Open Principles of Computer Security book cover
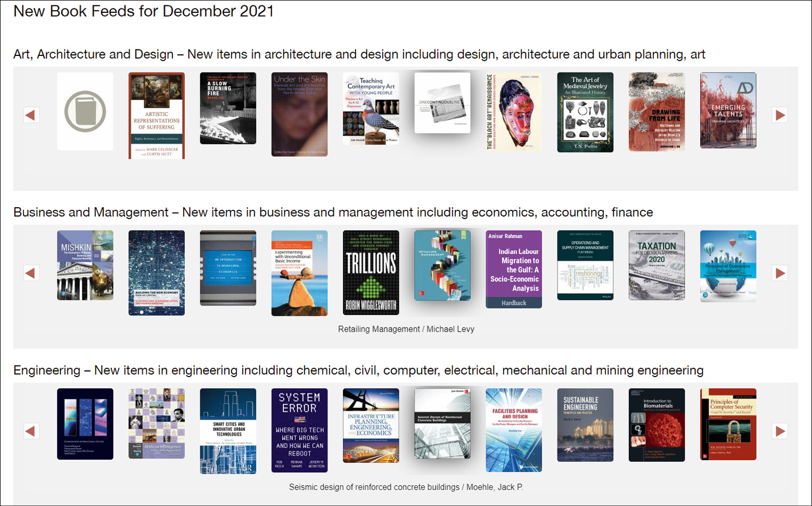This screenshot has height=506, width=812. (x=728, y=424)
